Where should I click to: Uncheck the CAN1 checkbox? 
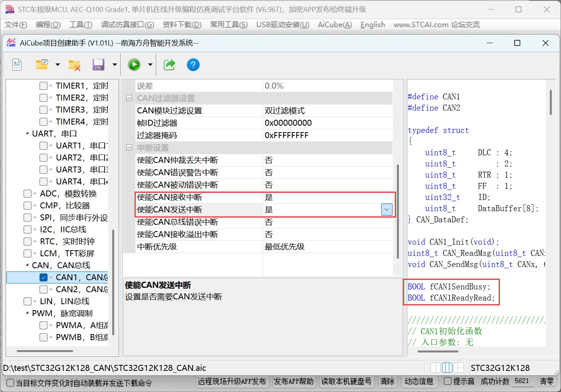click(44, 277)
